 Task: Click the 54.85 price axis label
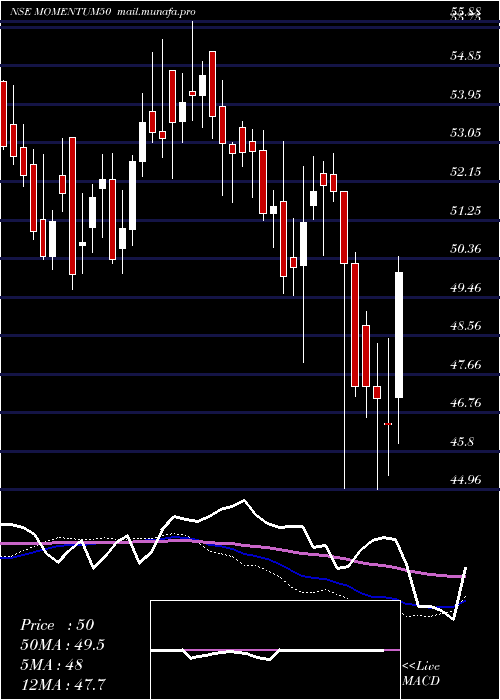466,56
